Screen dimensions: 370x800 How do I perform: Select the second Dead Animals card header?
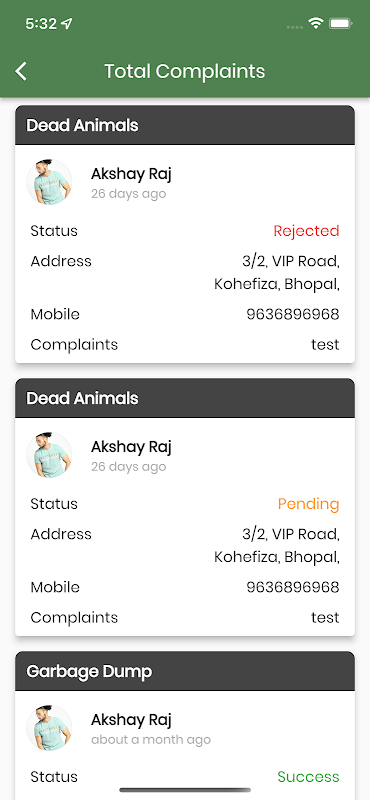pos(185,398)
